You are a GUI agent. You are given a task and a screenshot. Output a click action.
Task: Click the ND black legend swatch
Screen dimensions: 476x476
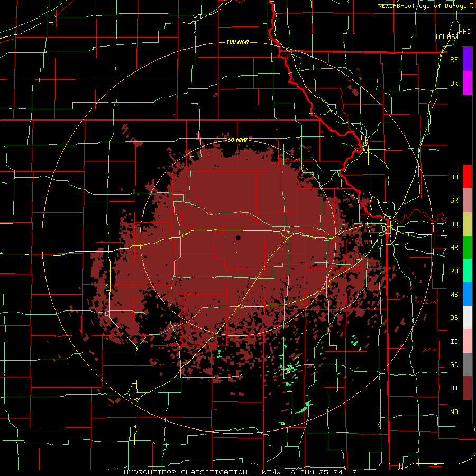pyautogui.click(x=467, y=411)
